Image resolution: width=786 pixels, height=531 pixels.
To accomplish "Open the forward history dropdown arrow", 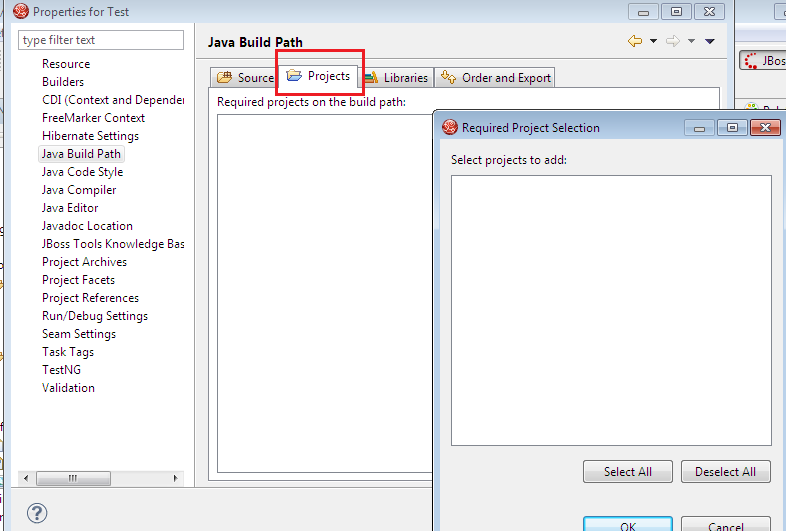I will click(691, 41).
